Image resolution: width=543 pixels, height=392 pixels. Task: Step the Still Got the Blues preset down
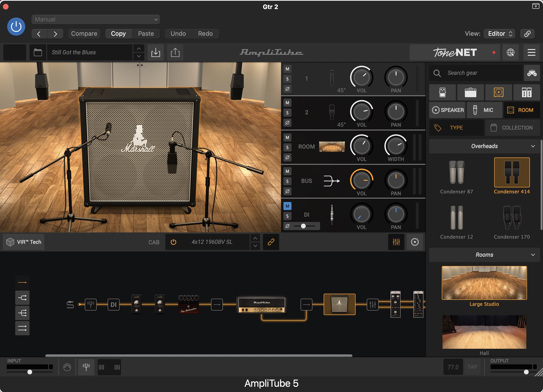[x=139, y=56]
